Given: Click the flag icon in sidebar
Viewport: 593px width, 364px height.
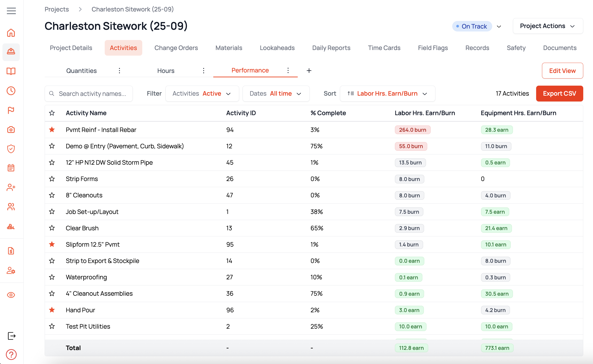Looking at the screenshot, I should [11, 110].
